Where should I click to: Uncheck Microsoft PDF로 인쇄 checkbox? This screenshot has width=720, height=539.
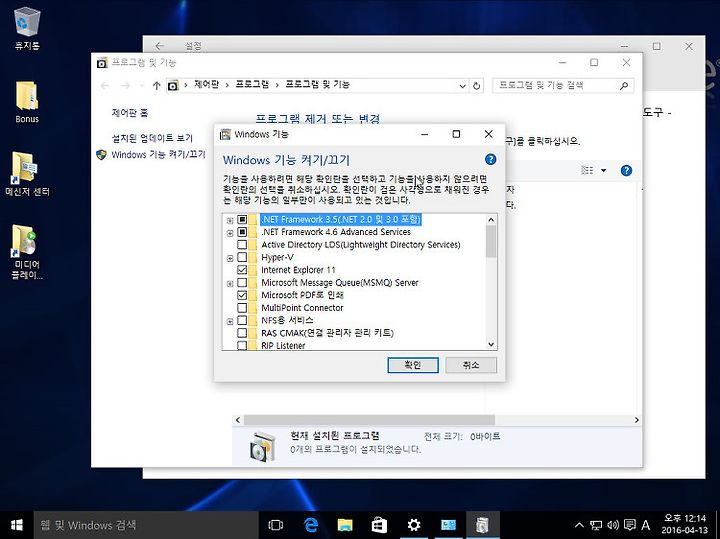(242, 295)
